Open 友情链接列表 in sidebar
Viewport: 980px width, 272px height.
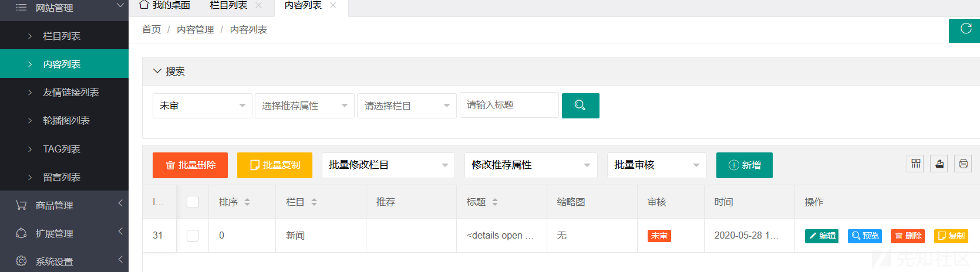click(x=70, y=92)
